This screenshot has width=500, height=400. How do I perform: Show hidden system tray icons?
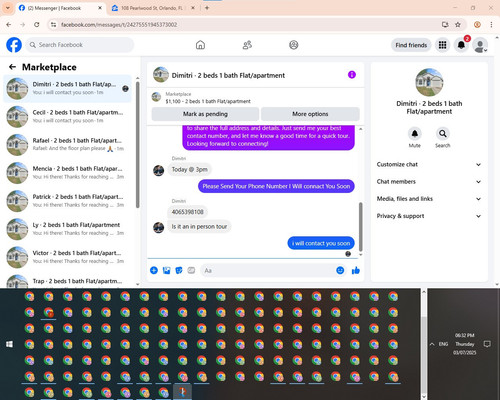point(432,344)
